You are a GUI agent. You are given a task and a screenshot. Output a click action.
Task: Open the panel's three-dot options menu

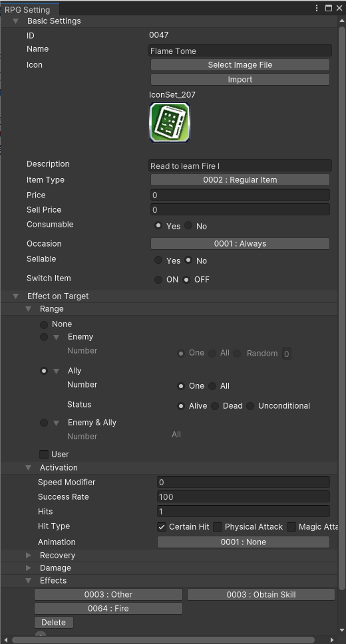click(x=317, y=8)
